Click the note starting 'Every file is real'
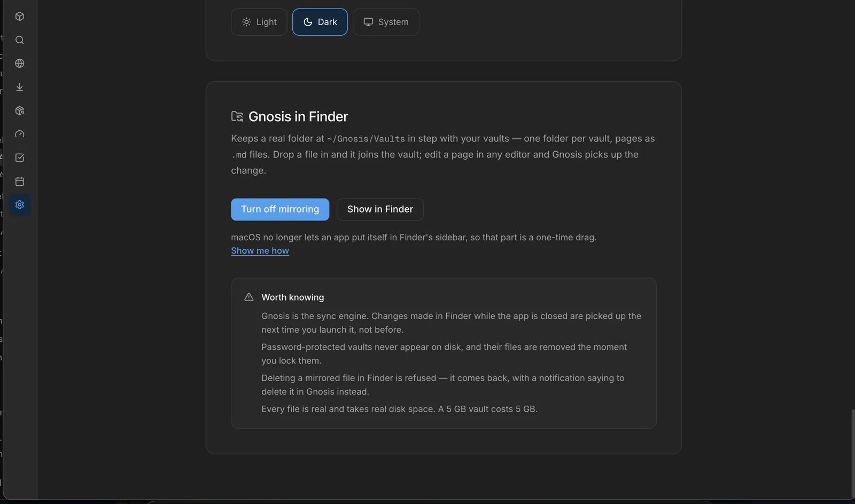The width and height of the screenshot is (855, 504). [400, 409]
